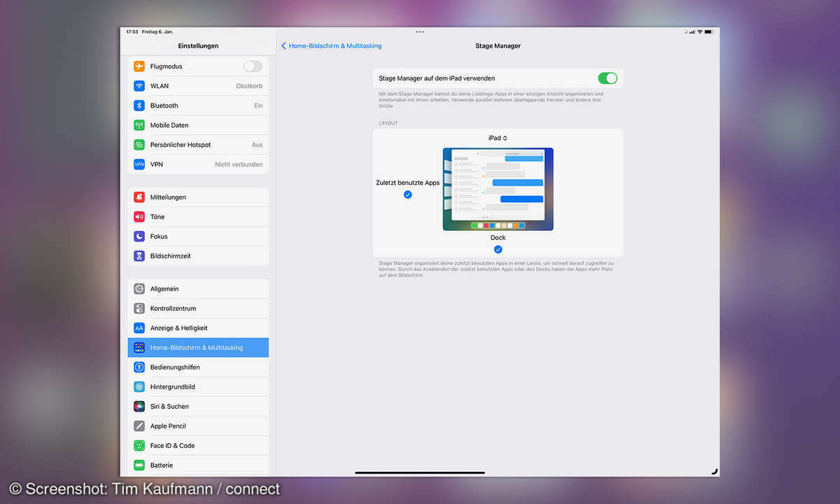
Task: Tap the Face ID & Code icon
Action: click(139, 446)
